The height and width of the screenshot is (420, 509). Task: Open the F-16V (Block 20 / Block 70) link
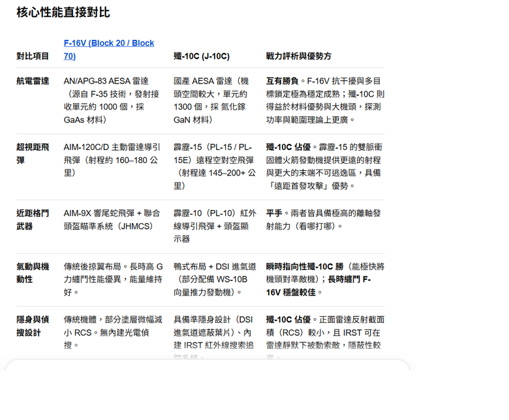(109, 50)
